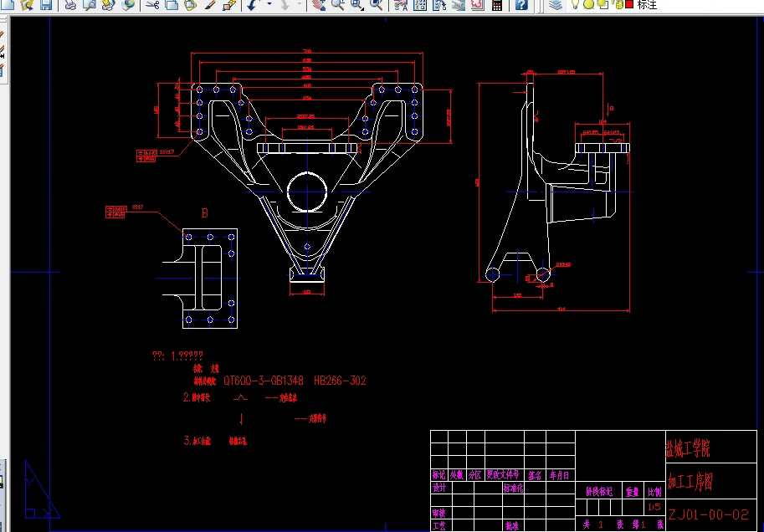The height and width of the screenshot is (532, 764).
Task: Select the hardness text HB266-302
Action: [340, 381]
